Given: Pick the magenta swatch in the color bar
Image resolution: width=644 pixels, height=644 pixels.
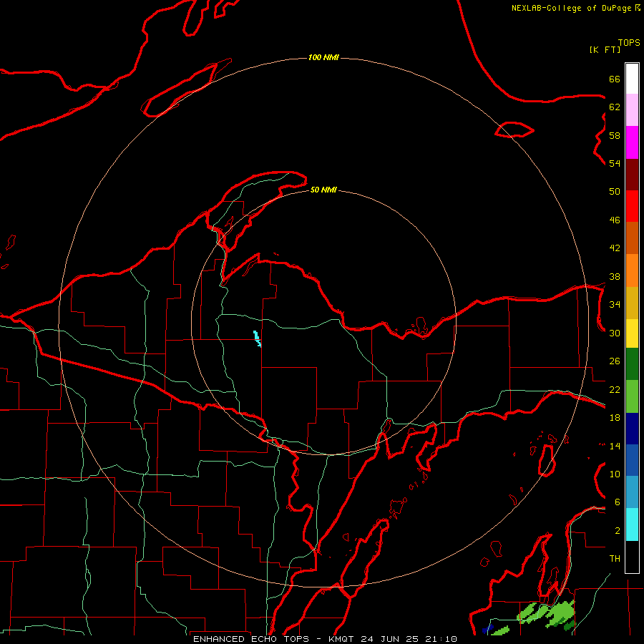Looking at the screenshot, I should (632, 142).
